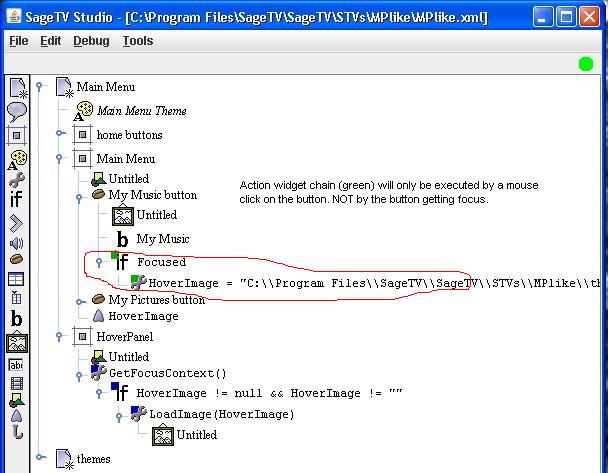608x473 pixels.
Task: Expand the home buttons panel node
Action: (60, 134)
